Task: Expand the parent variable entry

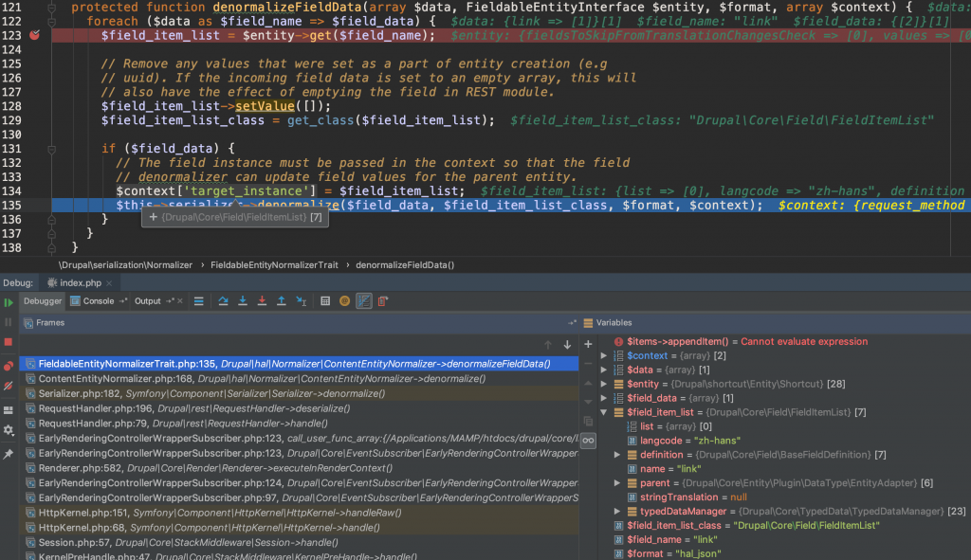Action: coord(617,482)
